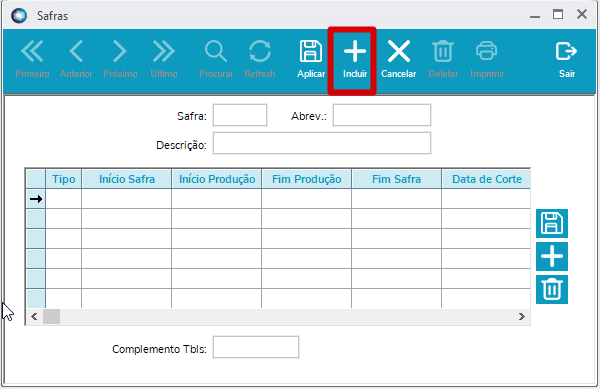The image size is (600, 389).
Task: Click the Safras window app logo
Action: pos(19,16)
